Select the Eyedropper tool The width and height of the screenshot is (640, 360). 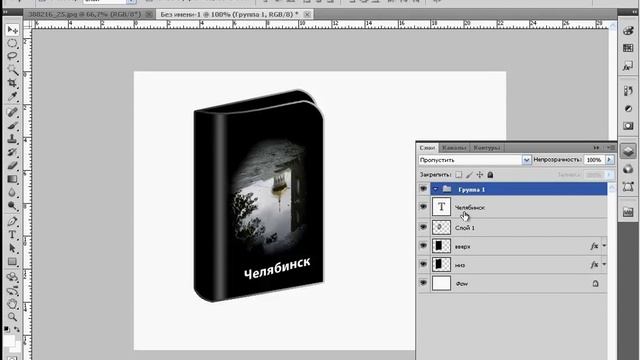[12, 97]
